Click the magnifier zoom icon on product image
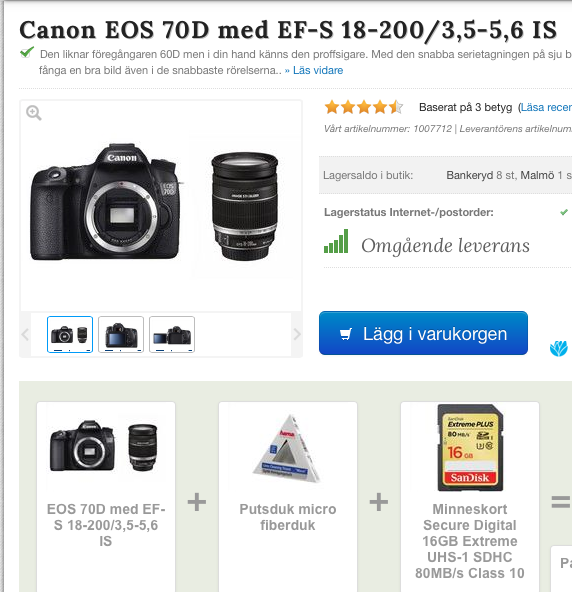Screen dimensions: 572x592 pos(34,113)
